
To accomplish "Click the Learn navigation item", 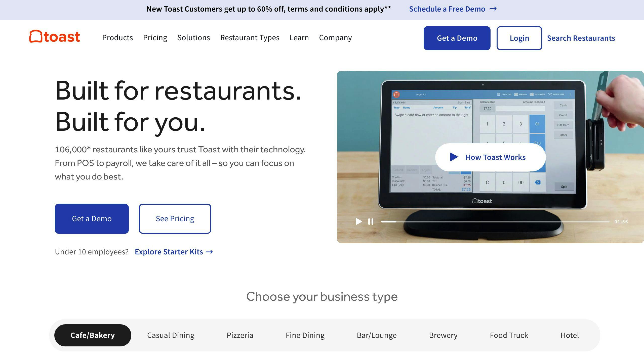I will (x=299, y=37).
